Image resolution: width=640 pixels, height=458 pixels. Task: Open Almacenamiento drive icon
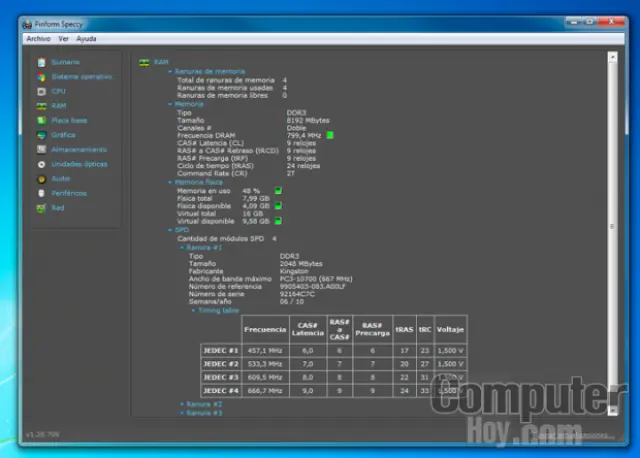tap(41, 149)
